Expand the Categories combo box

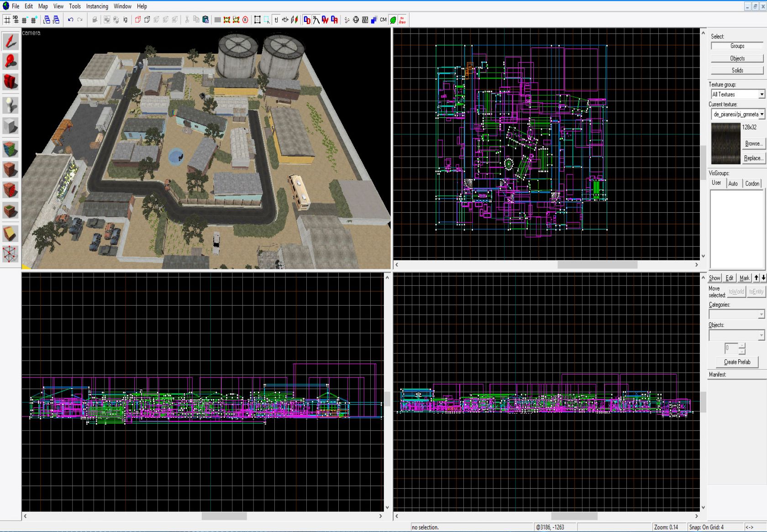[x=761, y=314]
